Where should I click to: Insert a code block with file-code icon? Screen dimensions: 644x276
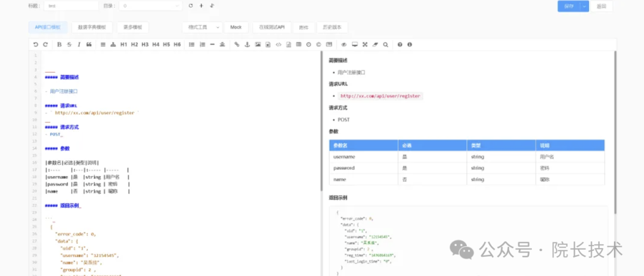click(x=289, y=44)
